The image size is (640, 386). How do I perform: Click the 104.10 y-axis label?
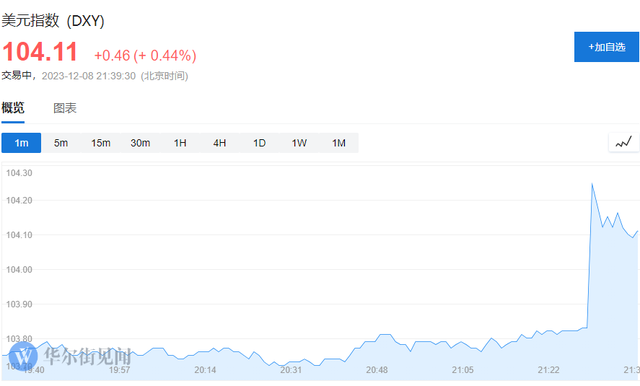pyautogui.click(x=19, y=235)
